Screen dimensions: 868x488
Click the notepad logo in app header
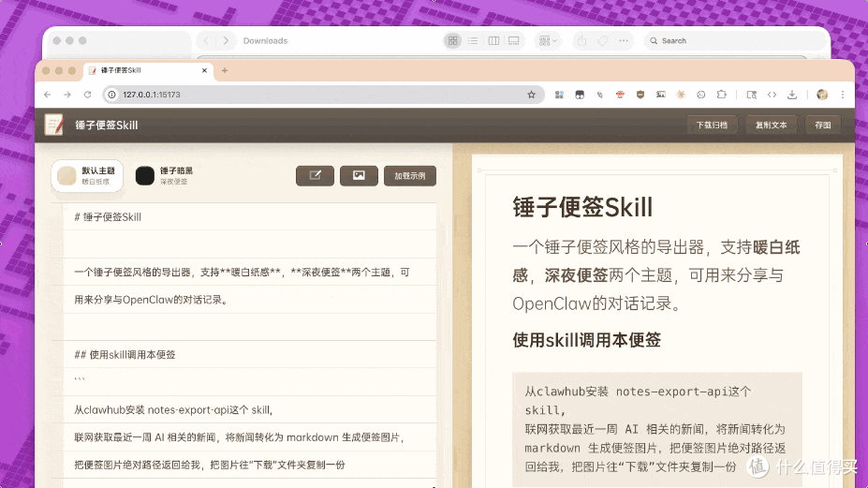point(54,126)
